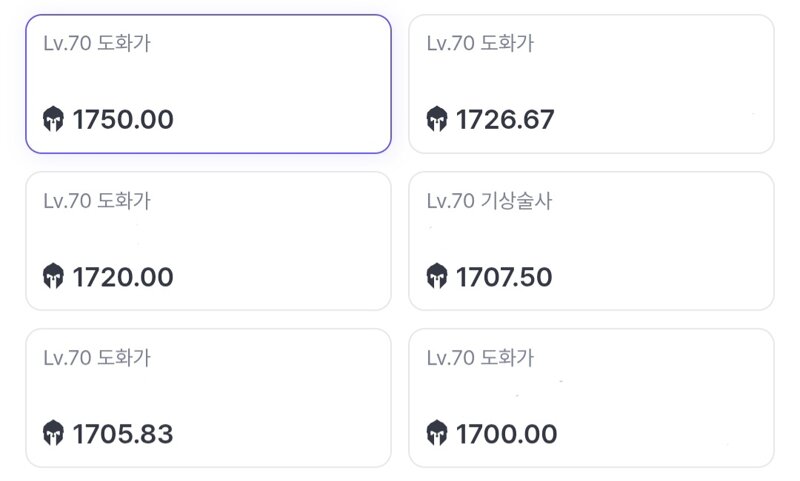
Task: Click helmet icon beside 1700.00
Action: click(437, 433)
